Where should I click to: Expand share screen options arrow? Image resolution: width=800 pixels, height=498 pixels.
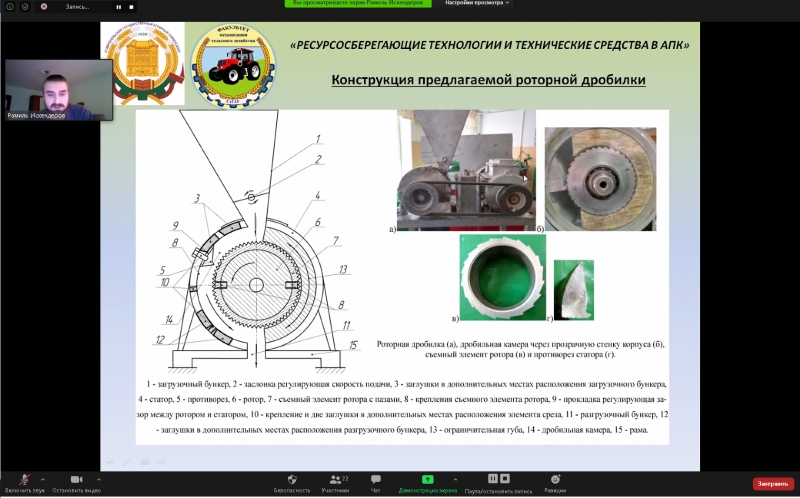coord(455,480)
